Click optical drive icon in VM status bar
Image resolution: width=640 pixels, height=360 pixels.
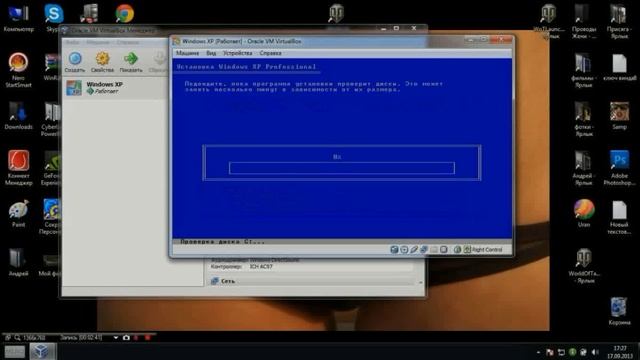[404, 249]
